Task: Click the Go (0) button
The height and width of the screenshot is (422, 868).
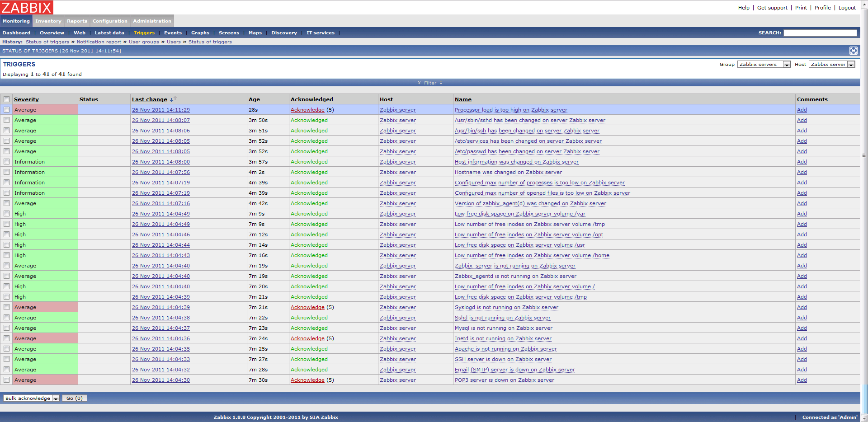Action: pyautogui.click(x=75, y=398)
